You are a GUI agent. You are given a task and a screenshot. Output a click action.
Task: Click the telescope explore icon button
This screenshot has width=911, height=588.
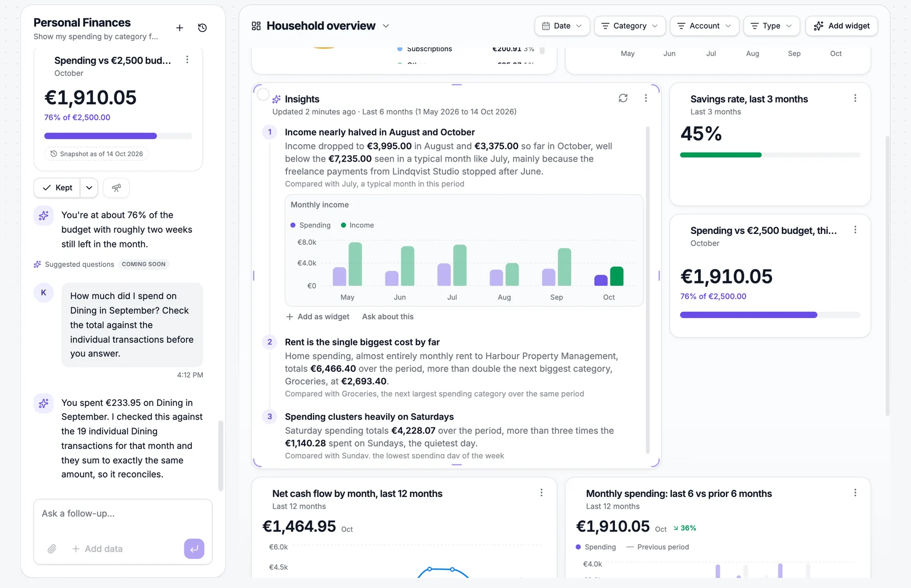(116, 188)
